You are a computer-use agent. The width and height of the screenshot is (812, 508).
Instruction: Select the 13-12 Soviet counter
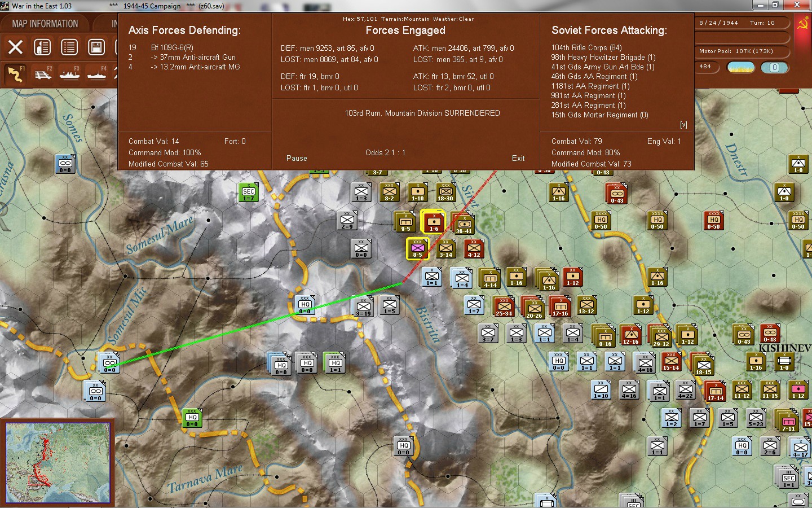586,305
